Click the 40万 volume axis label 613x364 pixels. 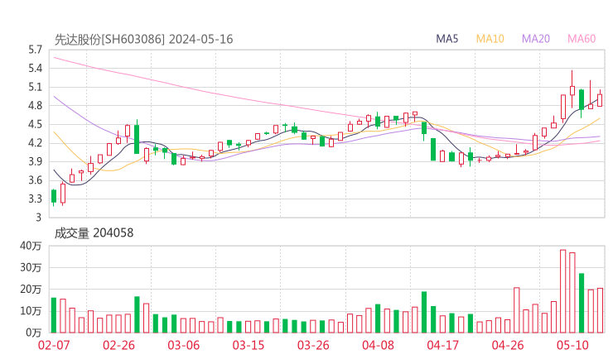[31, 246]
